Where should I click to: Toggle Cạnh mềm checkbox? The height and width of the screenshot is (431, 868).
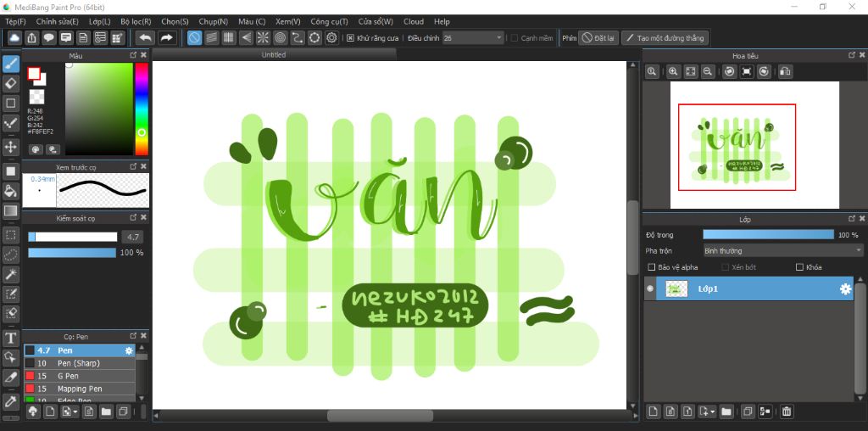[515, 38]
